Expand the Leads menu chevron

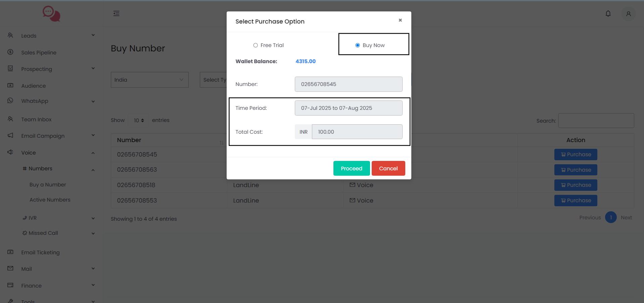pos(93,35)
